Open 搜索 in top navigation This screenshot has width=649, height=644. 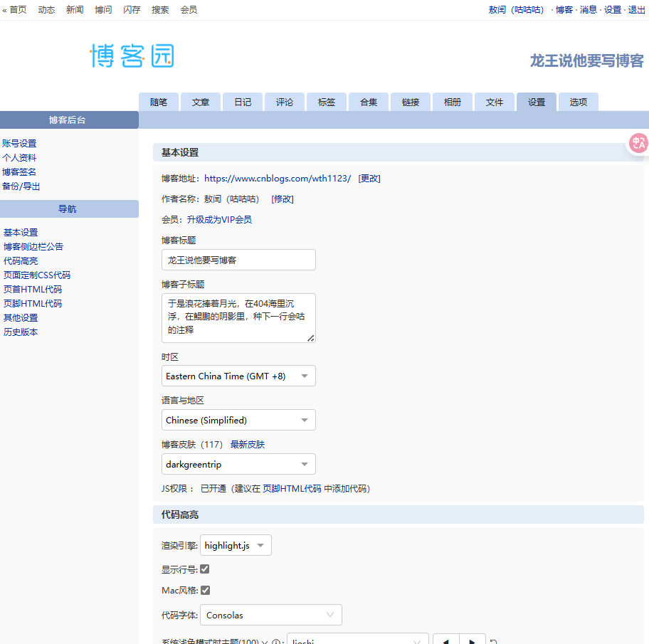pos(160,9)
